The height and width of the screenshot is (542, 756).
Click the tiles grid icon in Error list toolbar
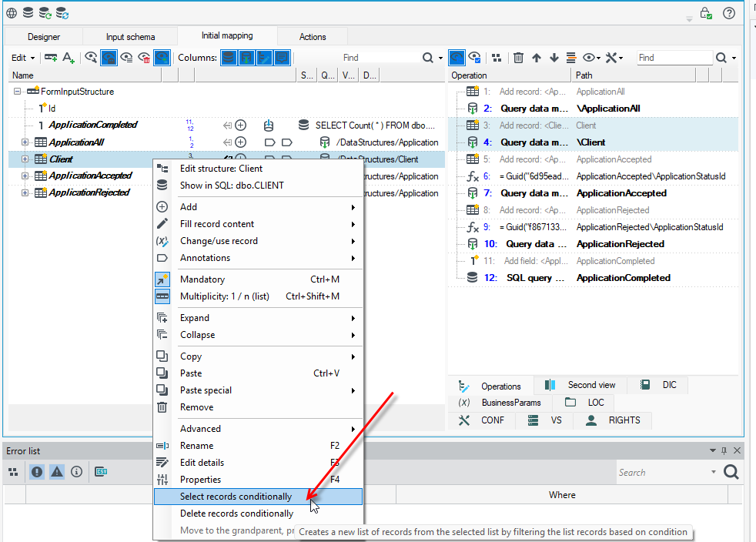pyautogui.click(x=14, y=472)
